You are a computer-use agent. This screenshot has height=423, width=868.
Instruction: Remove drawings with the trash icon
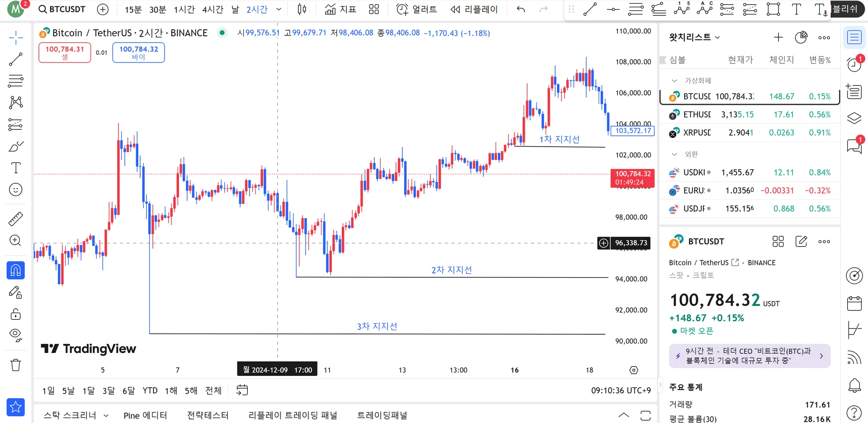[16, 365]
